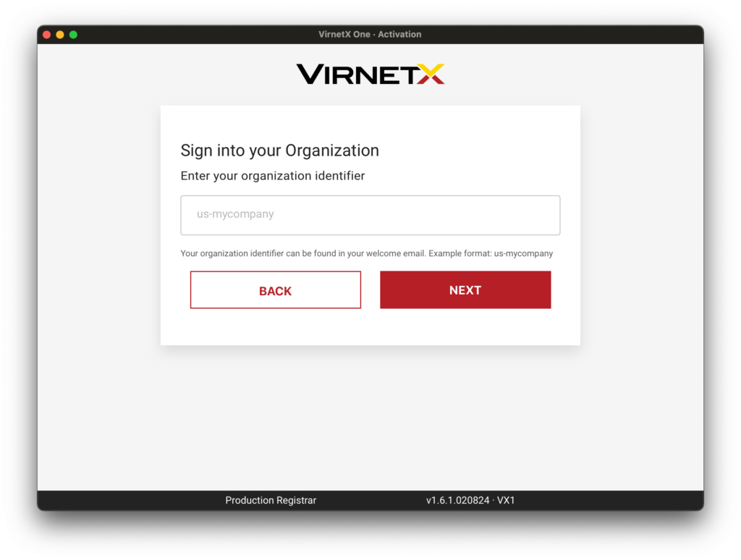This screenshot has width=741, height=560.
Task: Focus the organization identifier input field
Action: (370, 215)
